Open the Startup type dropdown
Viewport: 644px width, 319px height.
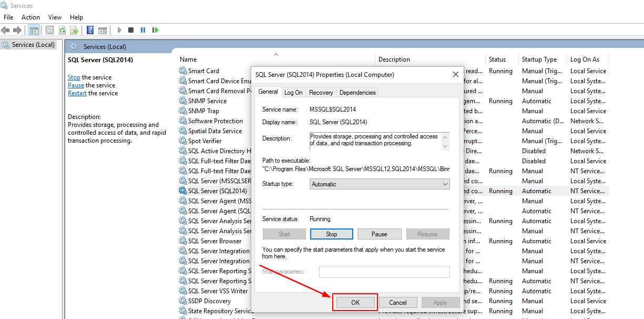pos(380,184)
